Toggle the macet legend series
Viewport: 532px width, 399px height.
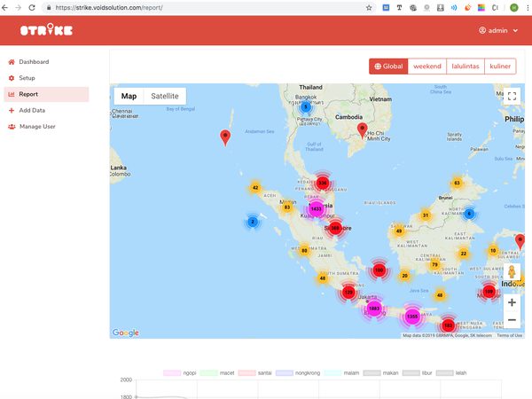coord(217,373)
